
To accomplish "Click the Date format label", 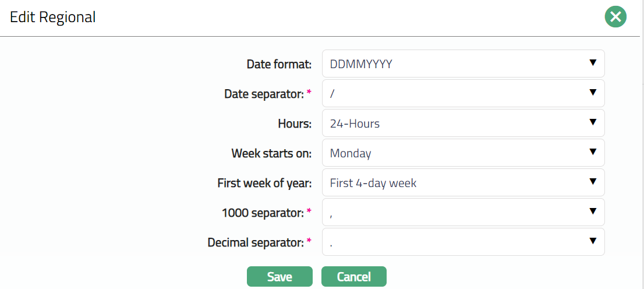I will (279, 64).
